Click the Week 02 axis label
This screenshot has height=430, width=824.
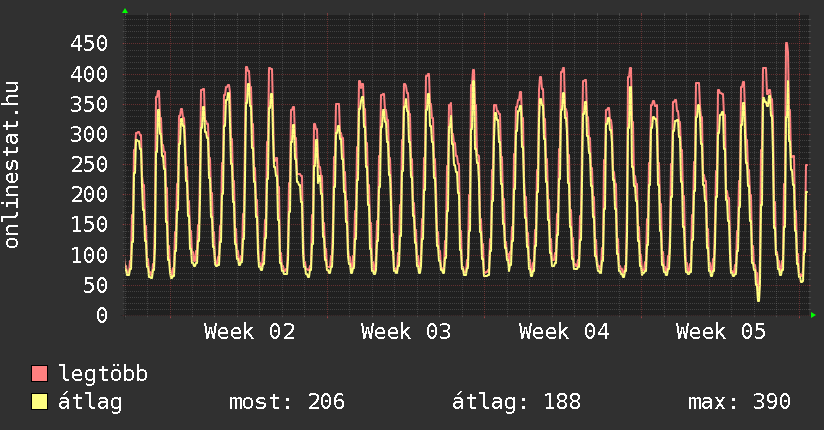pyautogui.click(x=249, y=331)
